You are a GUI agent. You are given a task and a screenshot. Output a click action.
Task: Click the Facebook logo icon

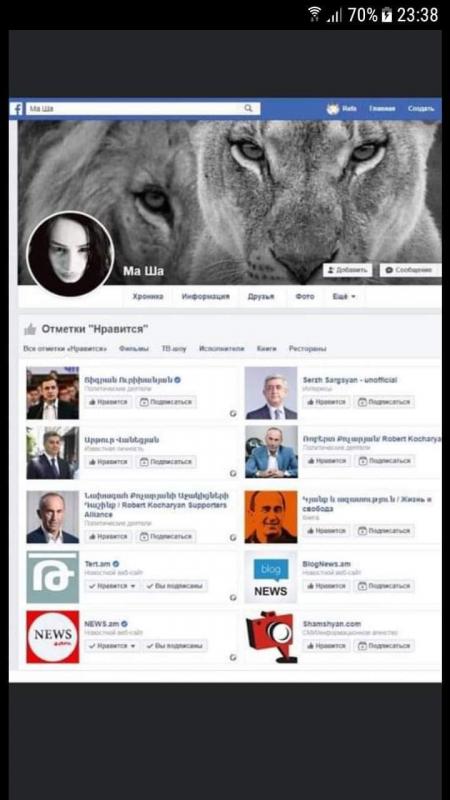(x=17, y=109)
